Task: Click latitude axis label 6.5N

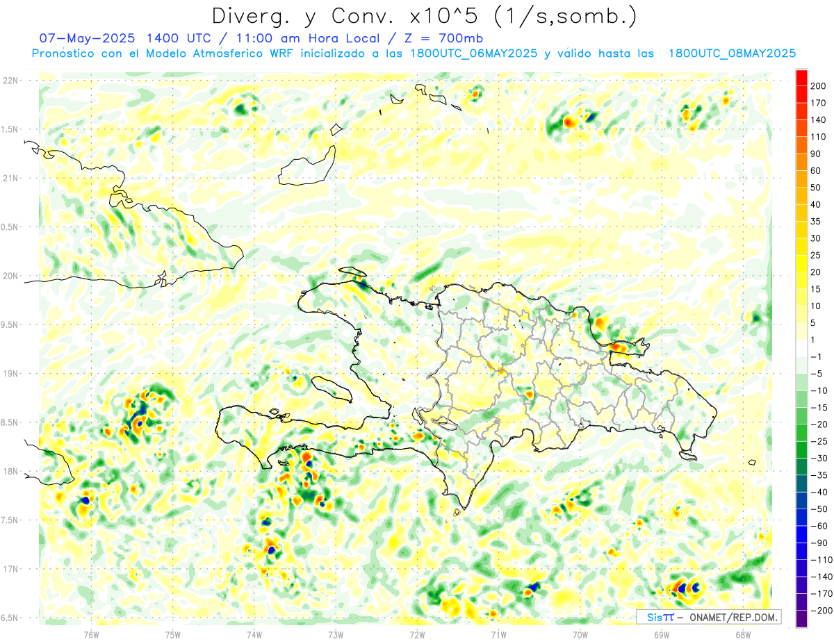Action: pos(10,618)
